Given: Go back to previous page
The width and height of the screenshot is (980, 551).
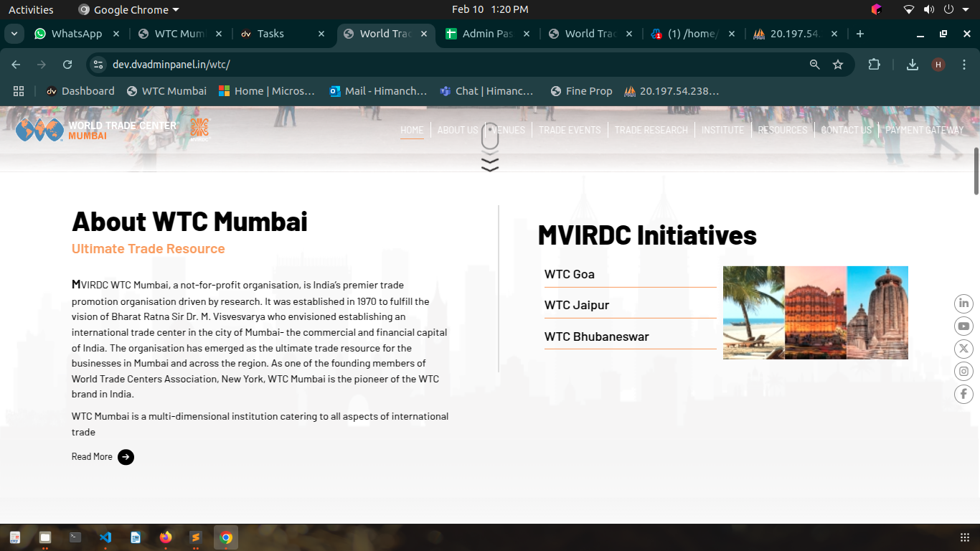Looking at the screenshot, I should point(17,65).
